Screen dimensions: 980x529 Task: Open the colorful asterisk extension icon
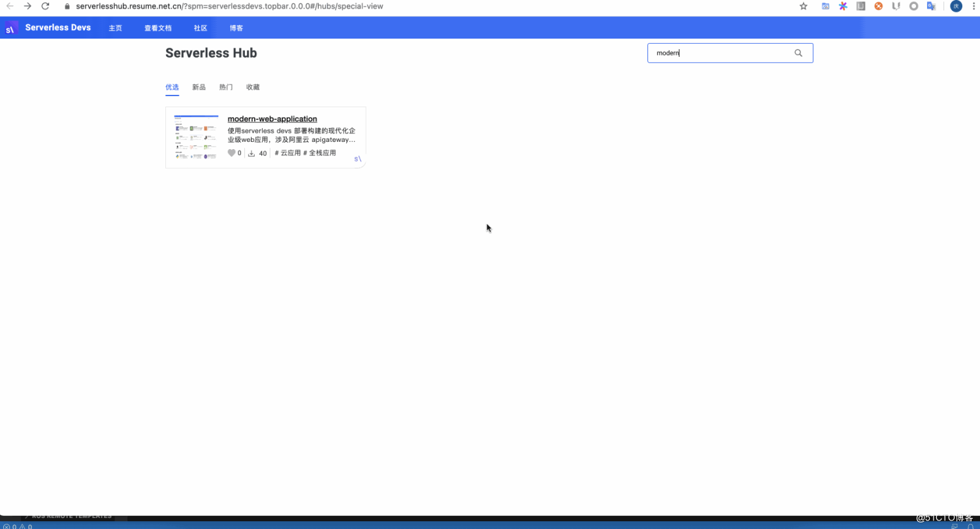(x=843, y=6)
